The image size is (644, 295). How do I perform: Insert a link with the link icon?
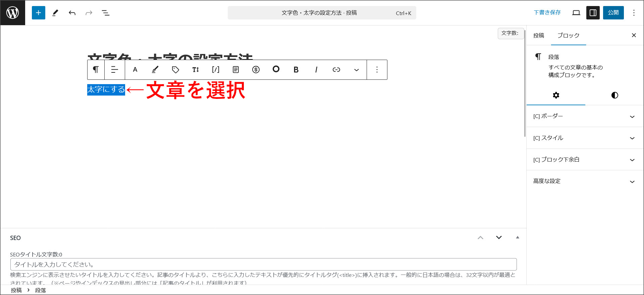(336, 70)
